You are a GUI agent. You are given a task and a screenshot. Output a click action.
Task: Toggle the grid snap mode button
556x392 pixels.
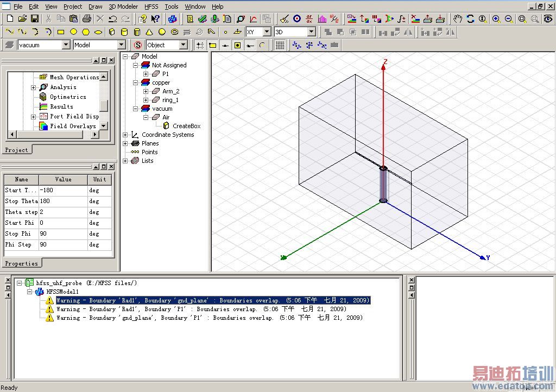tap(200, 45)
